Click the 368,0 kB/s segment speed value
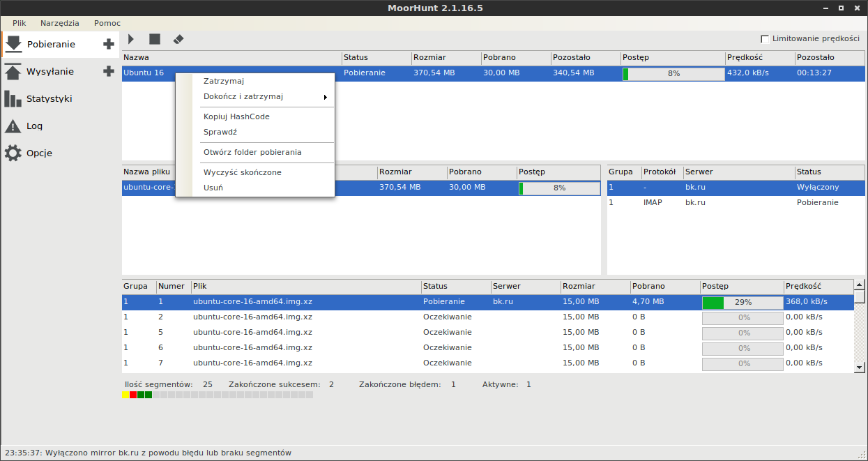Viewport: 868px width, 461px height. click(x=807, y=301)
